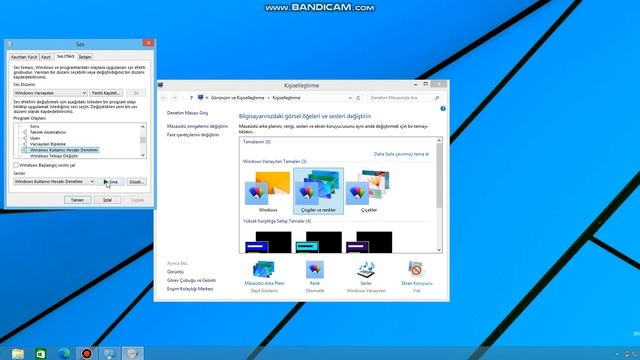Click the search magnifier in Denetim Masası search

[437, 98]
